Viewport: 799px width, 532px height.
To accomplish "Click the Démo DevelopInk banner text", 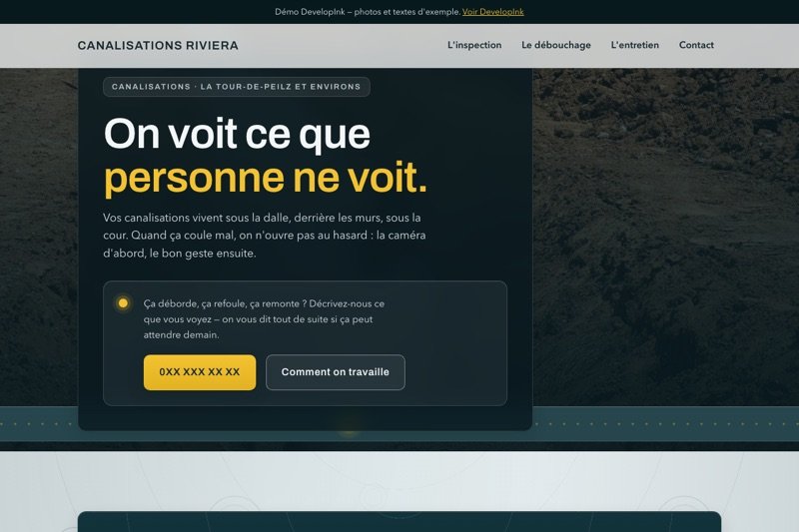I will tap(368, 12).
